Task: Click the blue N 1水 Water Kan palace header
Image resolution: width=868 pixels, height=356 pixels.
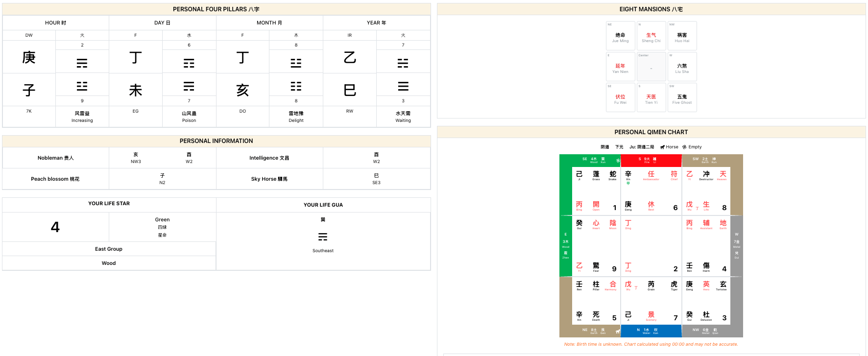Action: pyautogui.click(x=651, y=331)
